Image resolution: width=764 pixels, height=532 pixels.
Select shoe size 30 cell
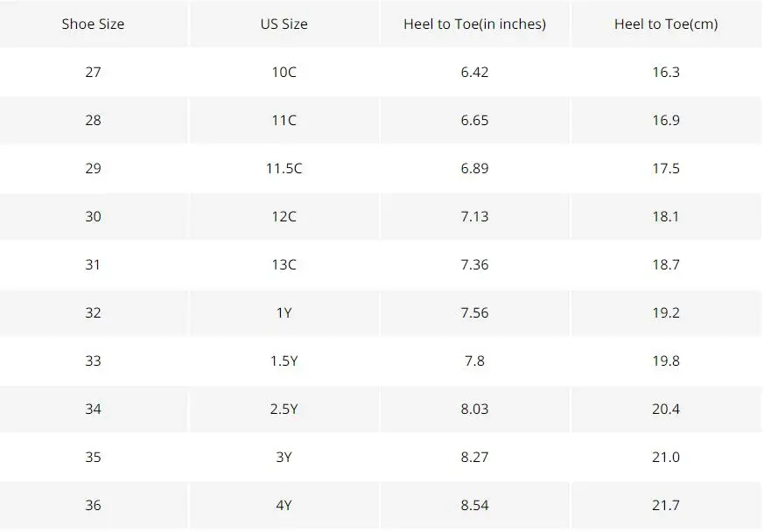click(x=93, y=216)
